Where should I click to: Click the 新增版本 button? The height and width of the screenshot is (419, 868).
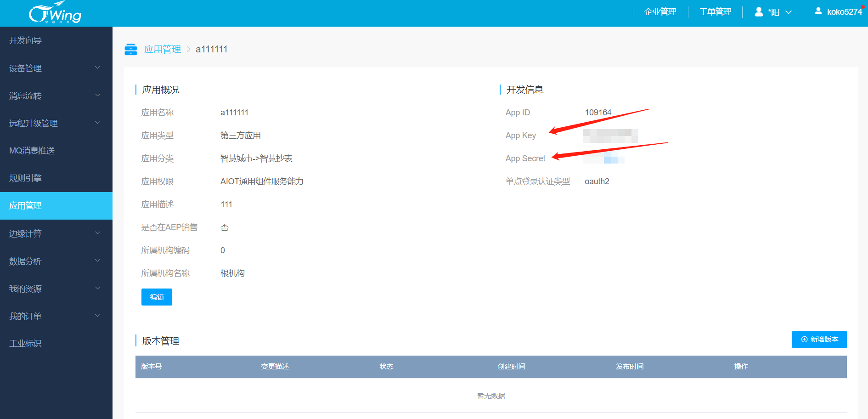(x=819, y=340)
